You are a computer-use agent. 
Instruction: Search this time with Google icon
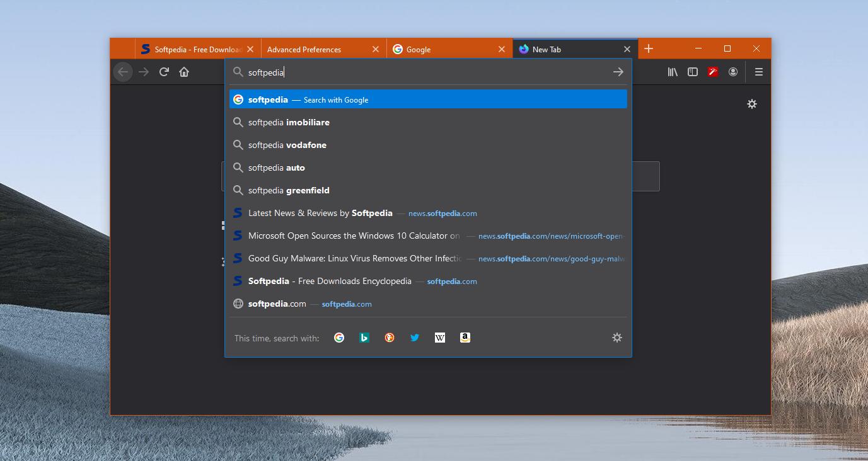[339, 338]
